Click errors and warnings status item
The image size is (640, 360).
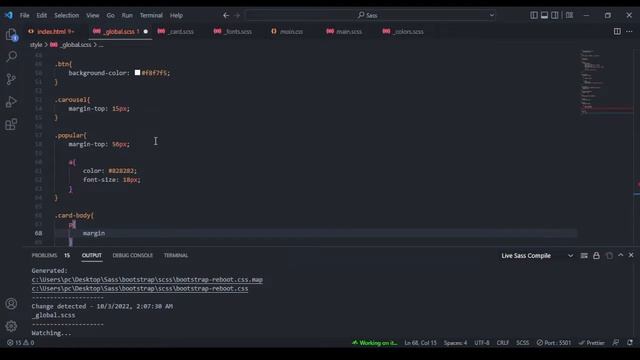point(20,343)
